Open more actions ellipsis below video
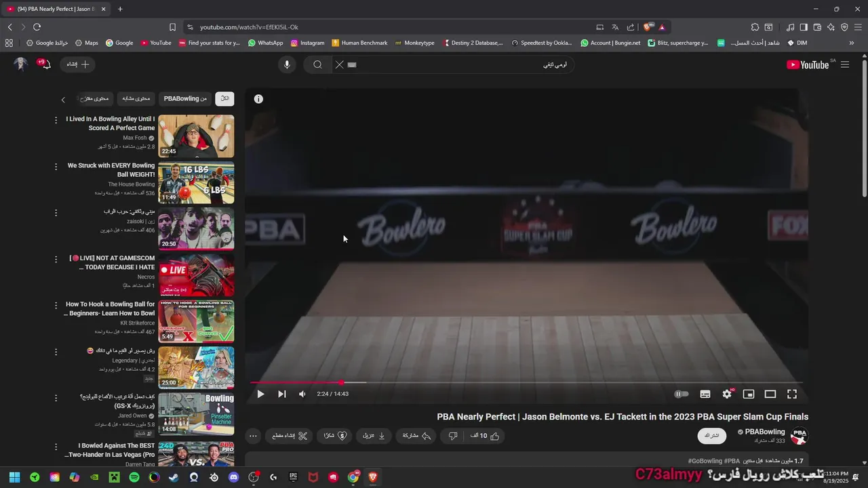Viewport: 868px width, 488px height. click(x=253, y=436)
